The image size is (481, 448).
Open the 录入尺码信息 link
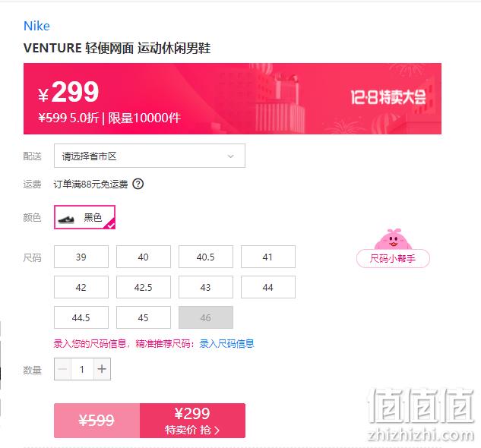point(226,343)
